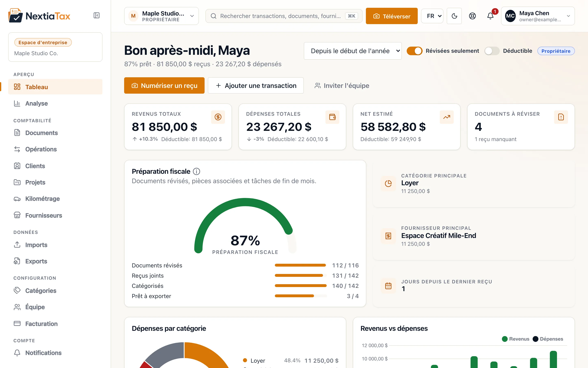Open the Documents sidebar page

click(55, 133)
